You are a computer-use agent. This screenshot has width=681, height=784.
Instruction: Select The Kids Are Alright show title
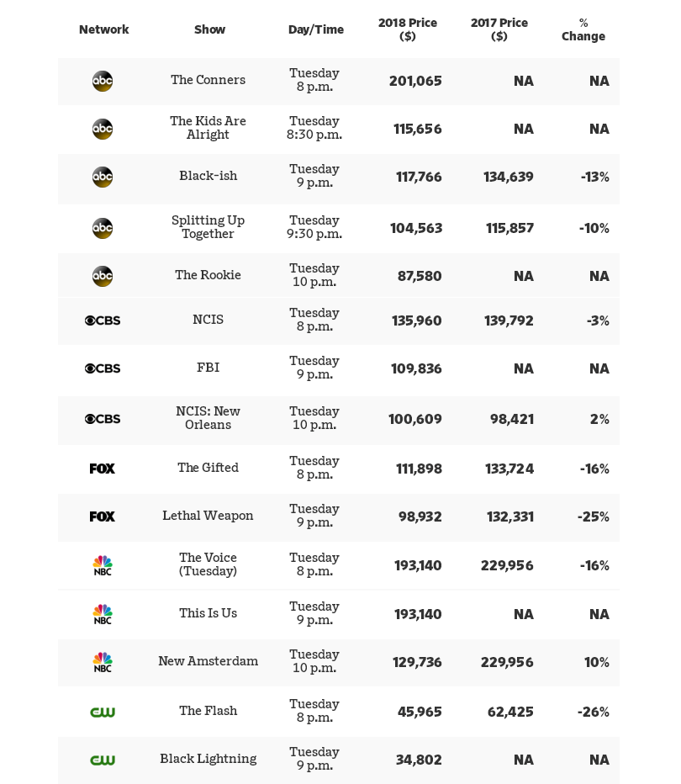click(209, 128)
